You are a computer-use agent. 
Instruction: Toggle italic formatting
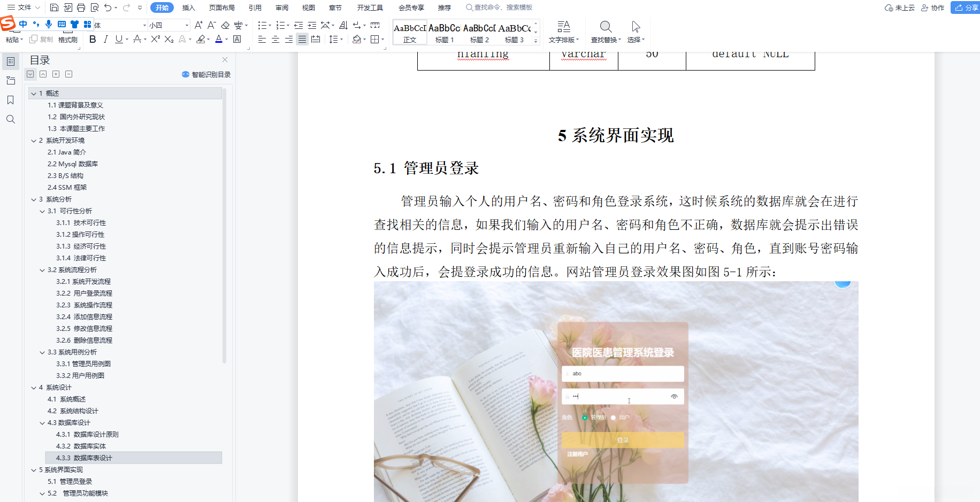click(x=105, y=39)
